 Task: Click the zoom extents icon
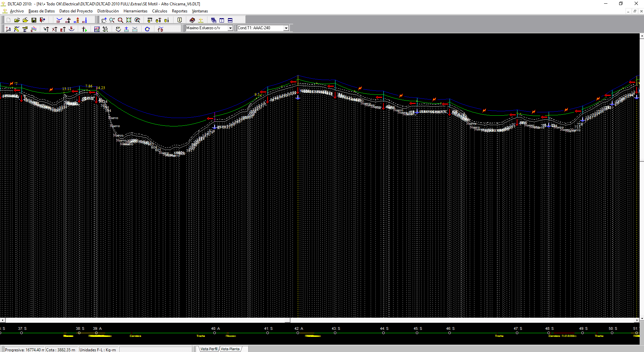(x=129, y=20)
